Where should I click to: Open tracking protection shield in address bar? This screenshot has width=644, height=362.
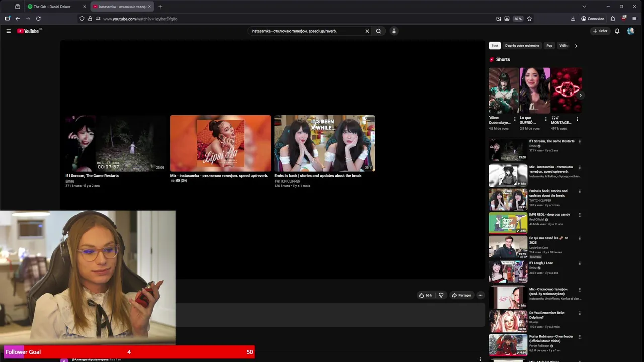click(x=82, y=19)
